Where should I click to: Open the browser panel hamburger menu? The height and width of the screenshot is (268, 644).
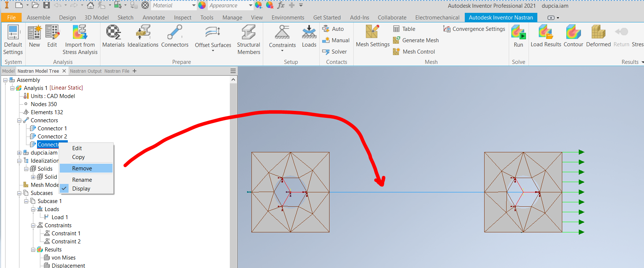(x=233, y=71)
